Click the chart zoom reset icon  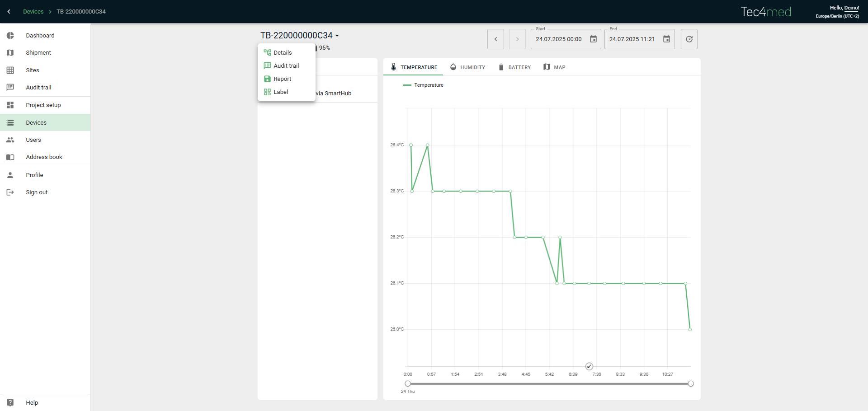point(589,366)
